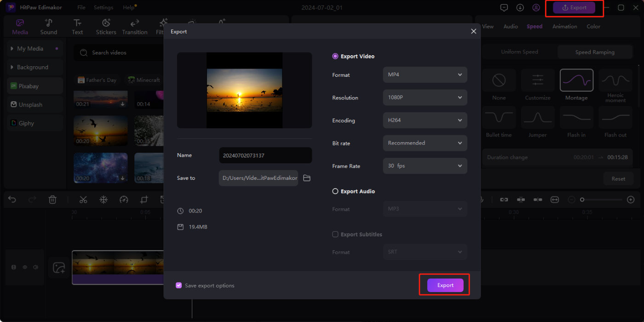Screen dimensions: 644x322
Task: Open the Settings menu
Action: tap(103, 8)
